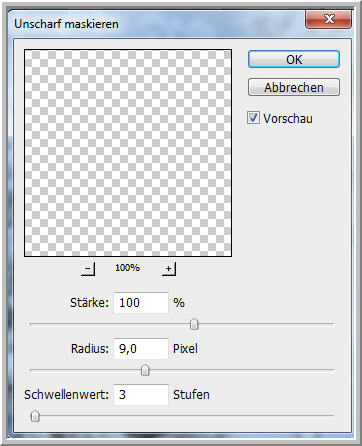
Task: Click the Unscharf maskieren title bar
Action: pos(158,24)
